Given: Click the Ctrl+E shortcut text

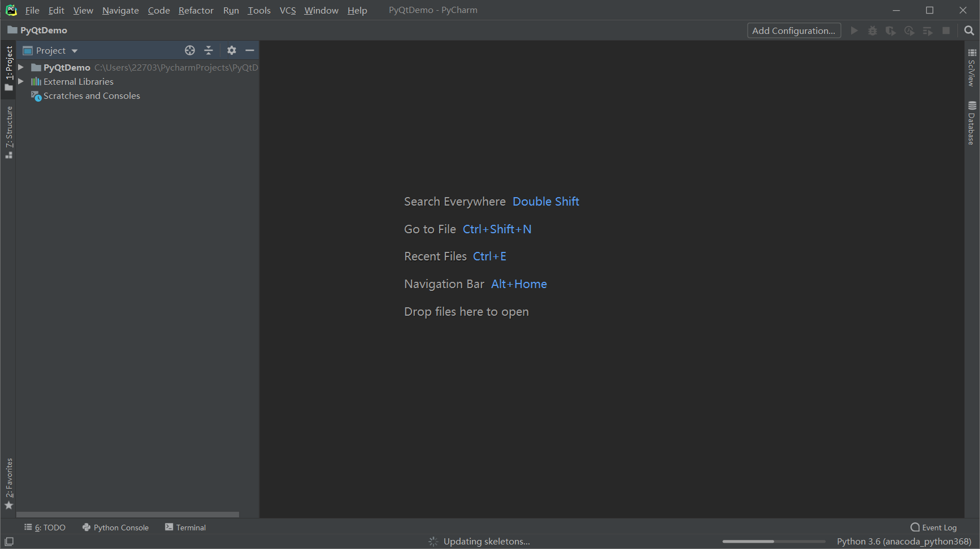Looking at the screenshot, I should pyautogui.click(x=489, y=256).
